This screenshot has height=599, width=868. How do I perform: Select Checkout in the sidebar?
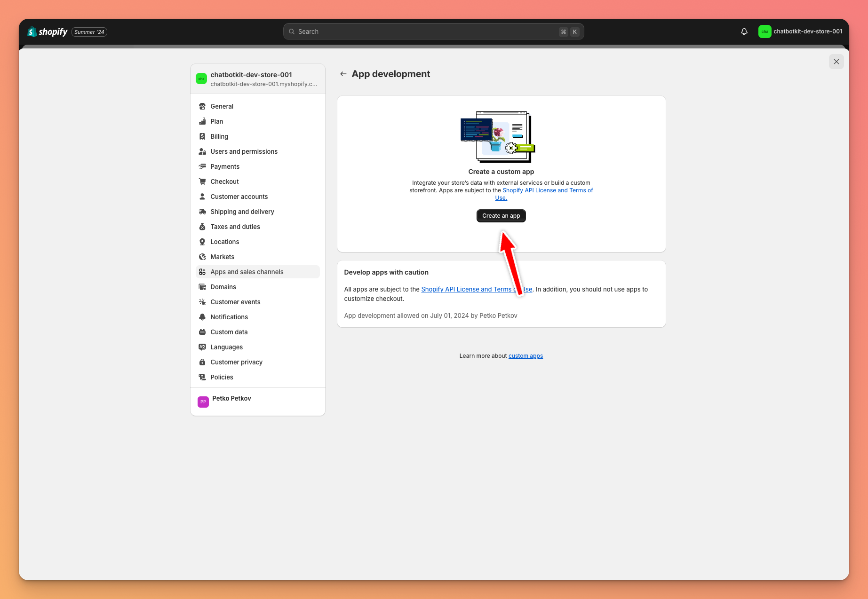coord(257,181)
